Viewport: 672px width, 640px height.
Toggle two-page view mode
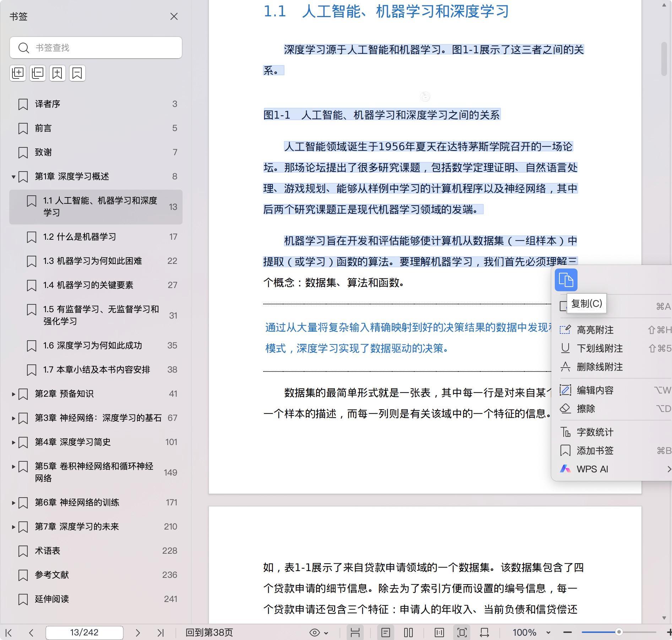pos(408,633)
